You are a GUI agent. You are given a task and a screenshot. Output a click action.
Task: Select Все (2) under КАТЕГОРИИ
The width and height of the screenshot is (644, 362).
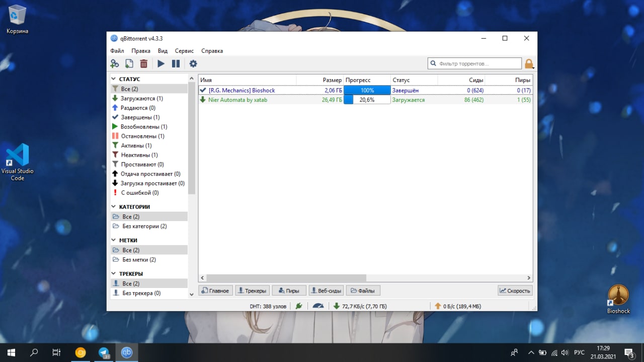[149, 216]
